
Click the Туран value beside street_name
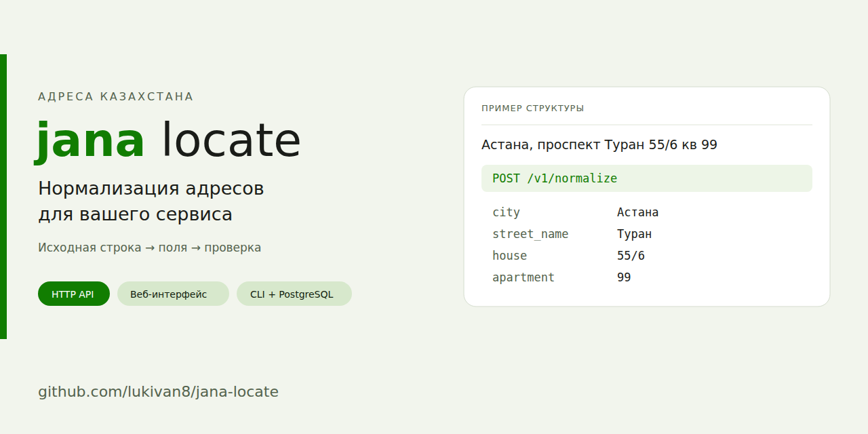tap(635, 234)
